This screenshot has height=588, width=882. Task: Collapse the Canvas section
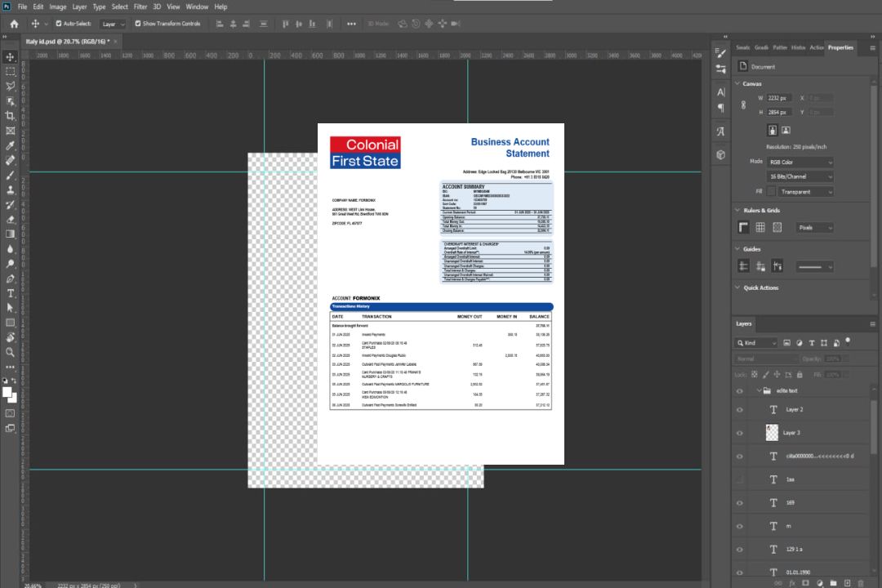(x=737, y=83)
